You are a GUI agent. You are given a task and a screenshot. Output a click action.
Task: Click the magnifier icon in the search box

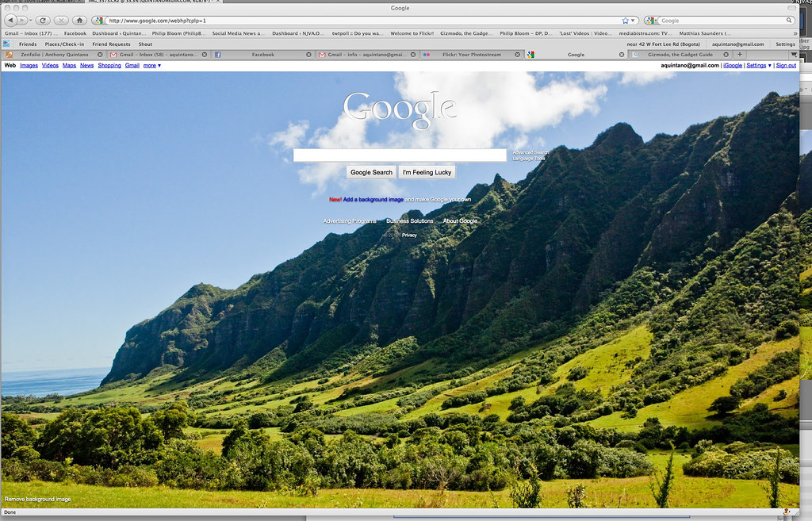[x=790, y=20]
